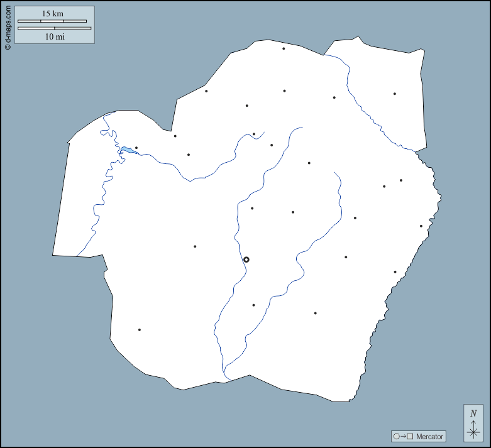Screen dimensions: 491x448
Task: Select the northernmost town dot
Action: click(x=284, y=48)
